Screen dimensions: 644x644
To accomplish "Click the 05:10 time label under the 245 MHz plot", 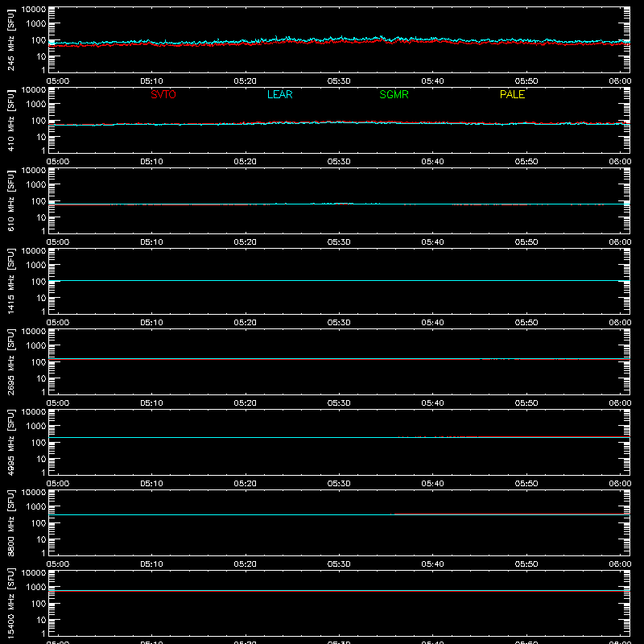I will (x=151, y=81).
